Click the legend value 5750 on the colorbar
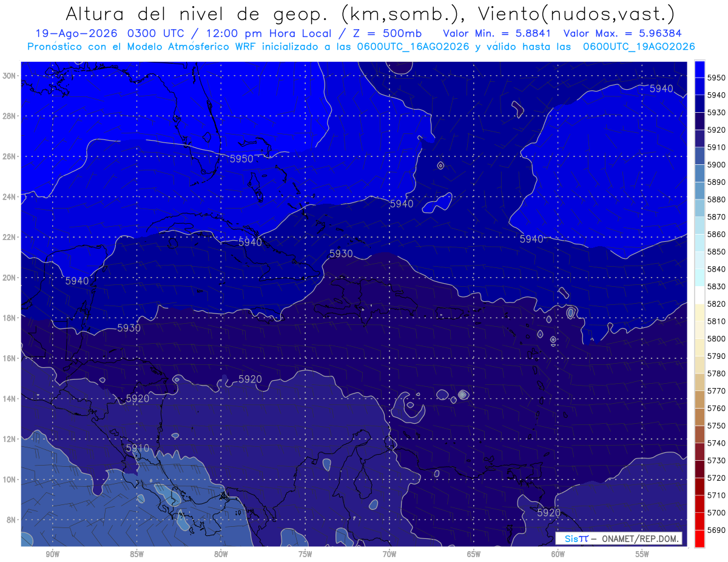This screenshot has height=562, width=728. pos(716,426)
